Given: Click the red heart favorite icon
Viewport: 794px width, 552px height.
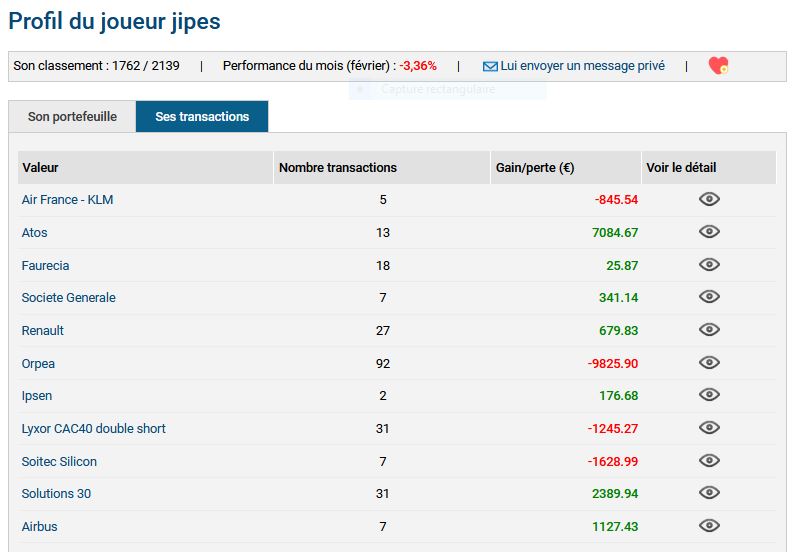Looking at the screenshot, I should [x=718, y=65].
